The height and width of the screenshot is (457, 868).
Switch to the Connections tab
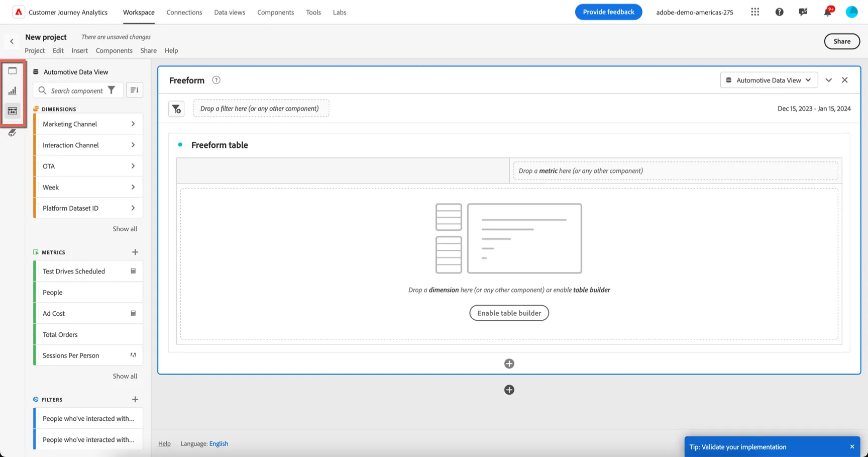point(184,12)
